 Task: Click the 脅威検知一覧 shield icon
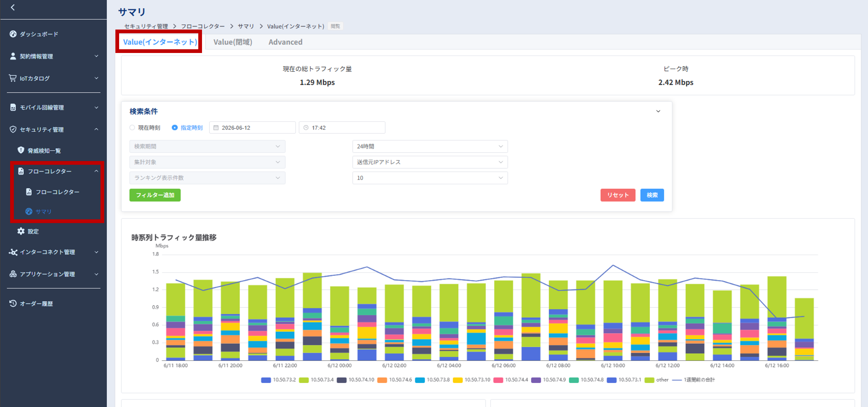click(x=21, y=150)
